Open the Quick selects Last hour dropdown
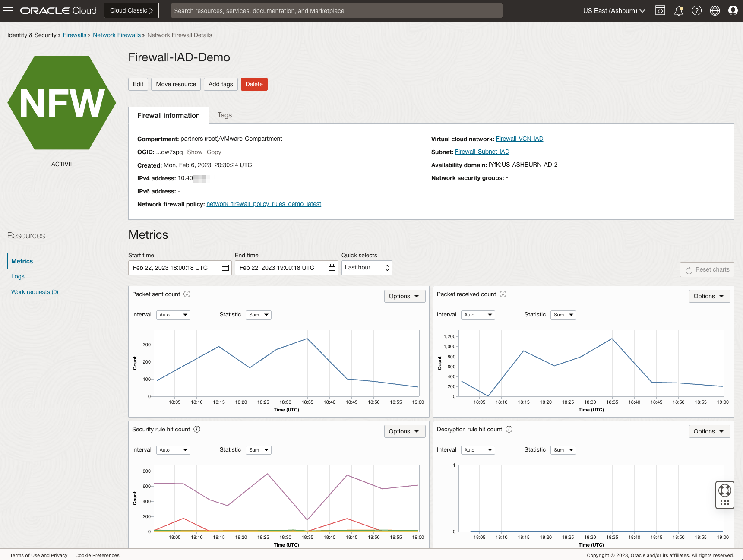The width and height of the screenshot is (743, 560). 366,268
